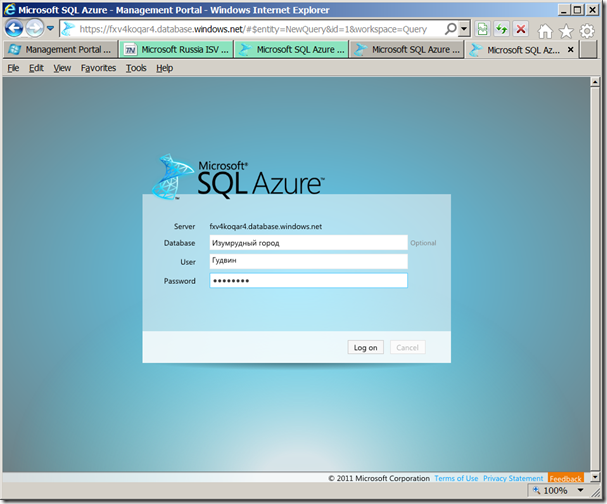Viewport: 607px width, 504px height.
Task: Click the Home icon
Action: 545,31
